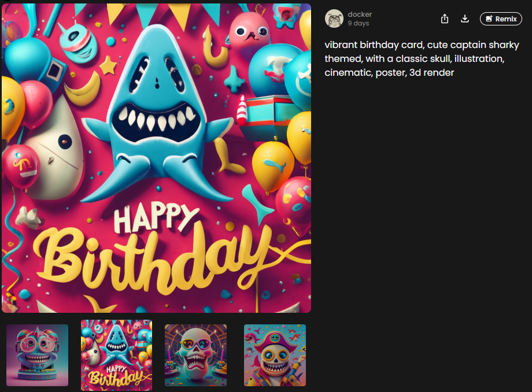Click the share icon
The width and height of the screenshot is (532, 392).
click(445, 19)
